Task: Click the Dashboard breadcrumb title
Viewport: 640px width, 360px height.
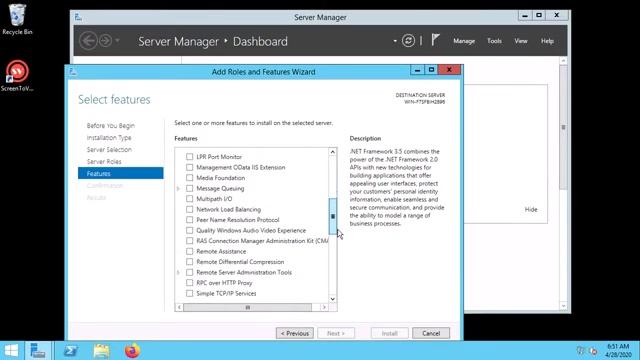Action: (260, 41)
